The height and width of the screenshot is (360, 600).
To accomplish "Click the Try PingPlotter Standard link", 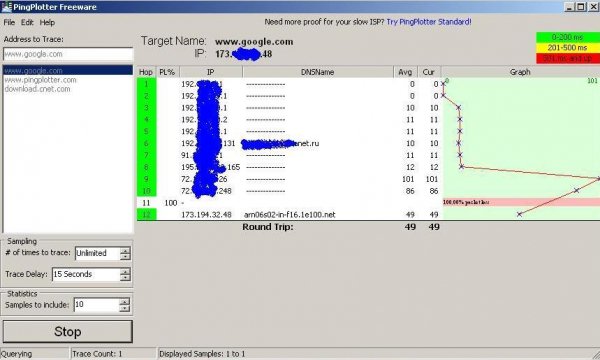I will point(429,22).
